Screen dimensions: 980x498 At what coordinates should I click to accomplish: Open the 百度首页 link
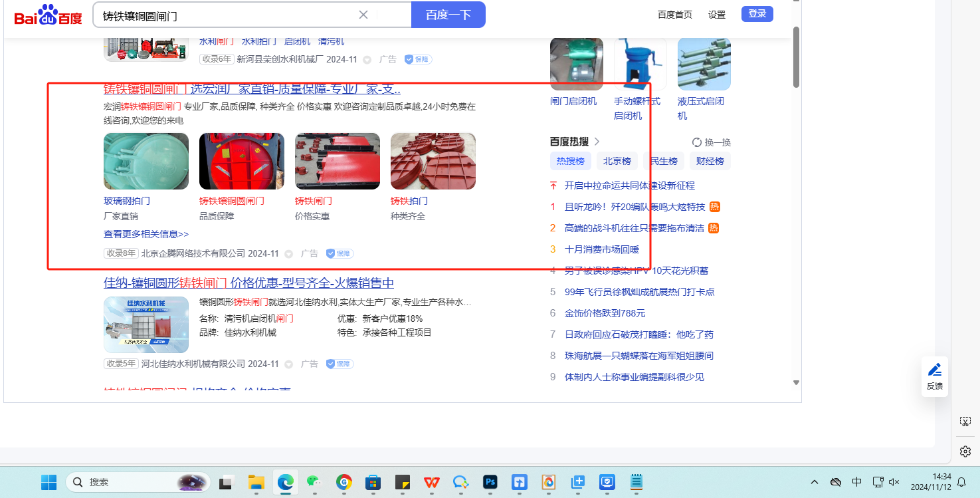tap(675, 15)
